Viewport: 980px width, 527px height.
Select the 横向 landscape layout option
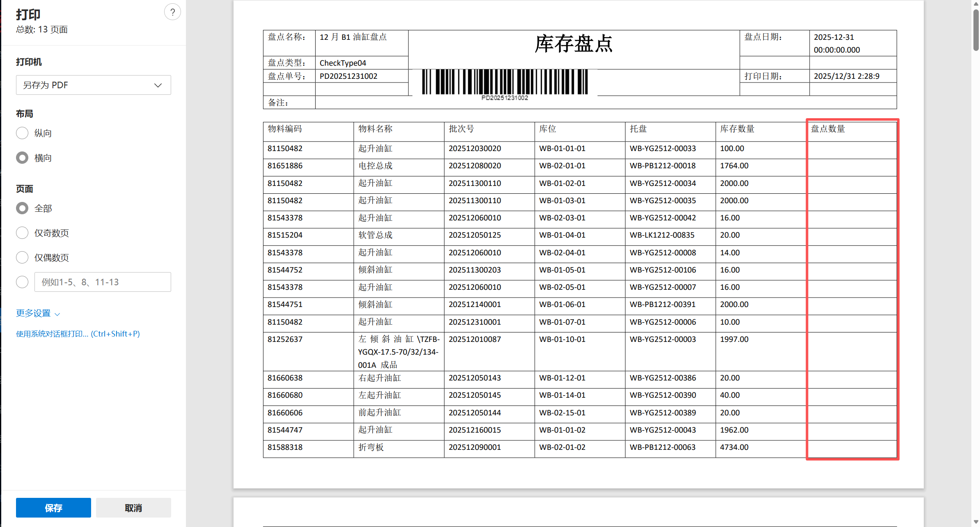pyautogui.click(x=22, y=158)
